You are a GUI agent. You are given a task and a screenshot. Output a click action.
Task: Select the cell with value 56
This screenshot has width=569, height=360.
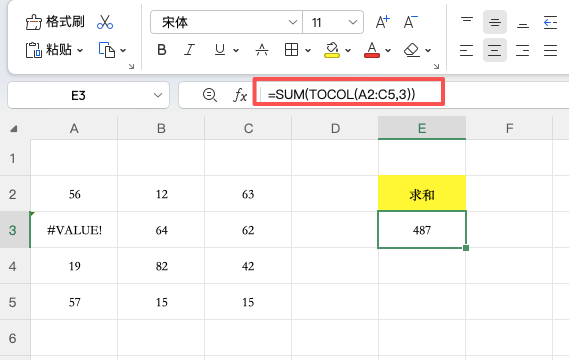(74, 194)
